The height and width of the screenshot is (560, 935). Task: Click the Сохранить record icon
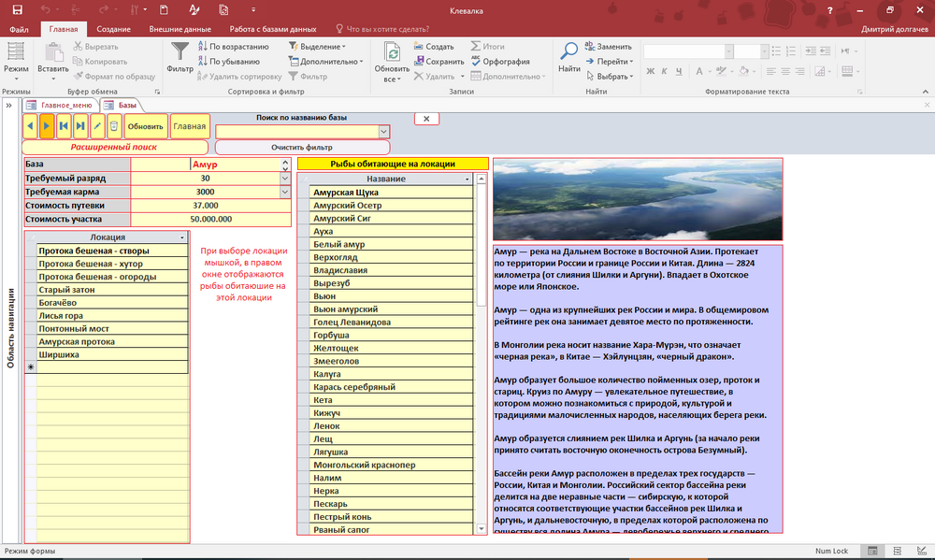point(419,62)
